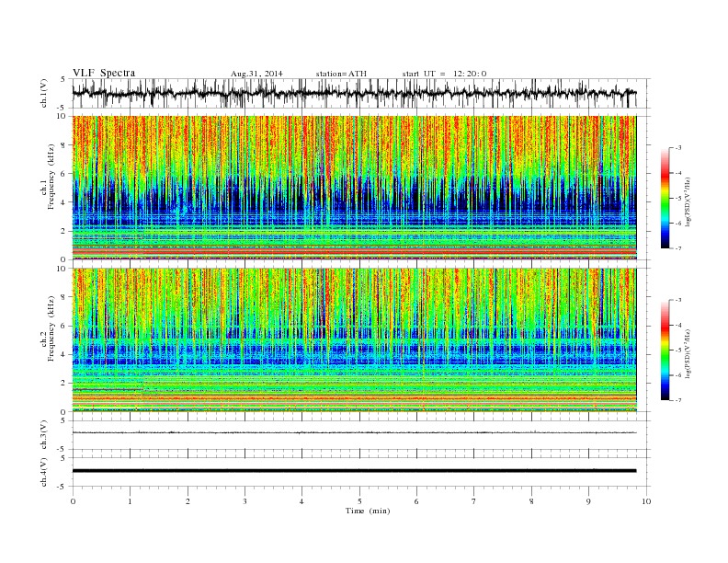Click the "ch.3(V)" axis label
Viewport: 728px width, 563px height.
tap(44, 435)
